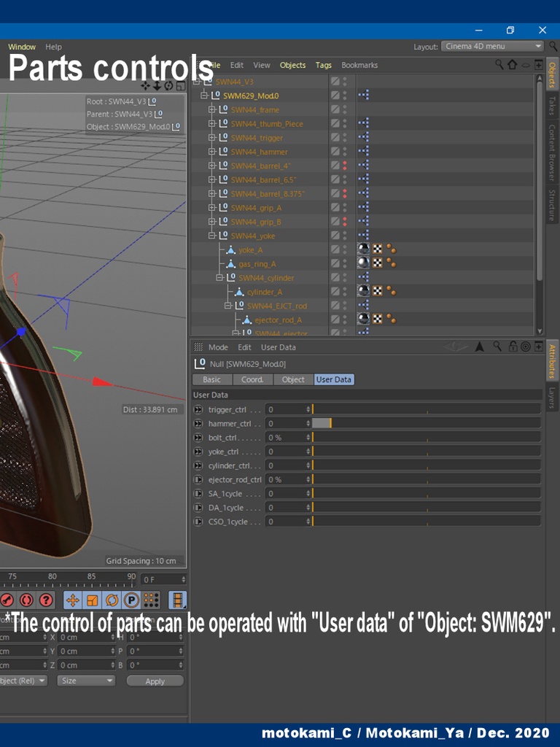Screen dimensions: 560x747
Task: Click the lock icon in Attribute Manager
Action: [x=513, y=347]
